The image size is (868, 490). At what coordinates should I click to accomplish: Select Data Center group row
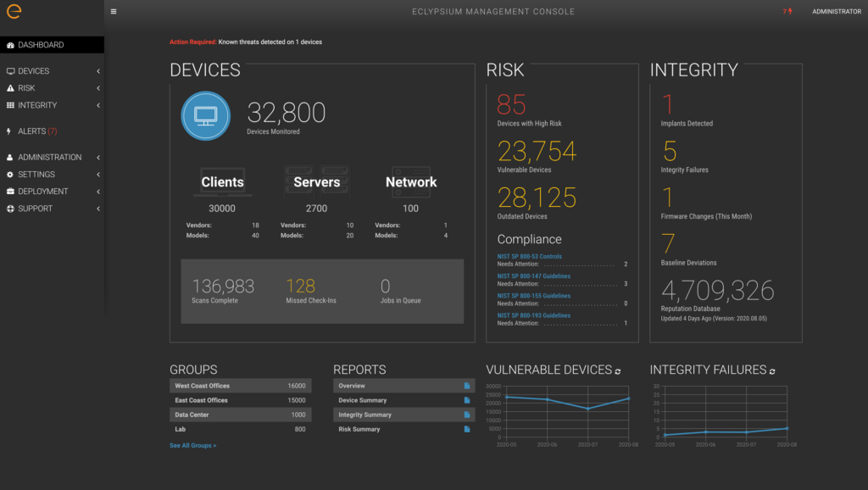coord(240,415)
